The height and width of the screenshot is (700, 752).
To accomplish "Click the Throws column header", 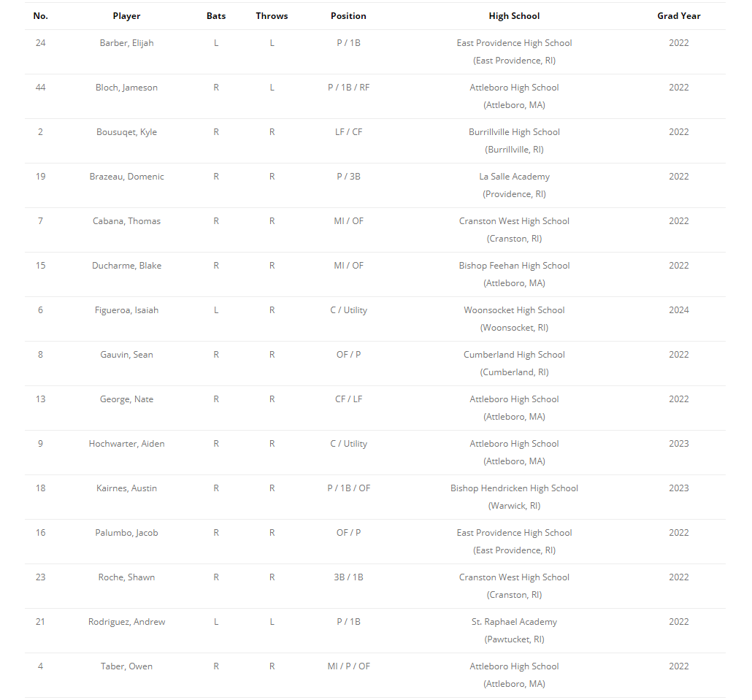I will 272,16.
